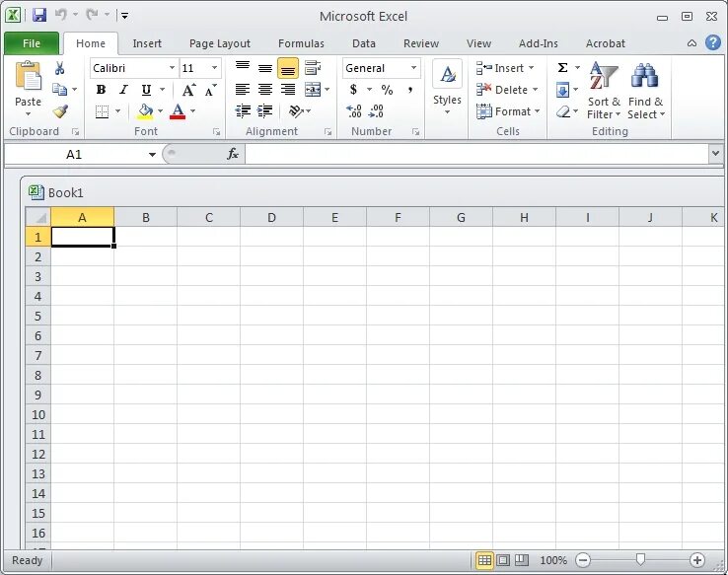Viewport: 728px width, 575px height.
Task: Click the Insert cells button
Action: click(505, 68)
